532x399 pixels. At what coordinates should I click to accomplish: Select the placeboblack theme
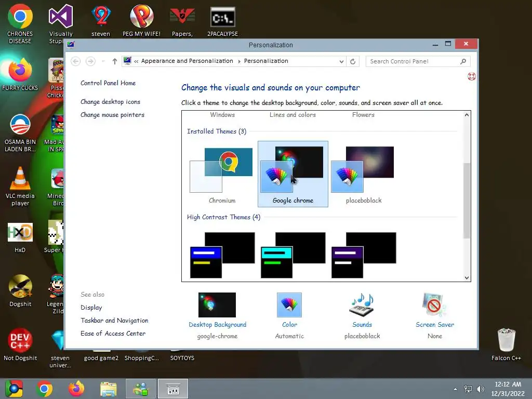363,174
